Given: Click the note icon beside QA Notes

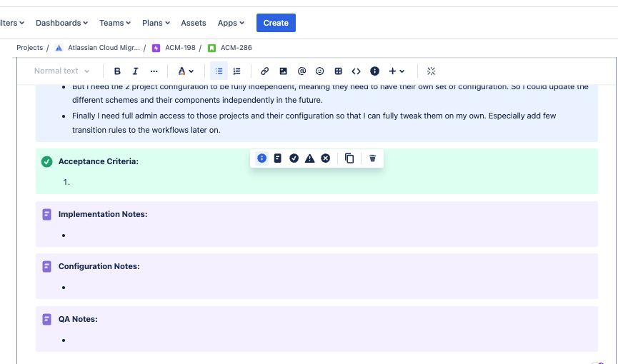Looking at the screenshot, I should click(47, 319).
